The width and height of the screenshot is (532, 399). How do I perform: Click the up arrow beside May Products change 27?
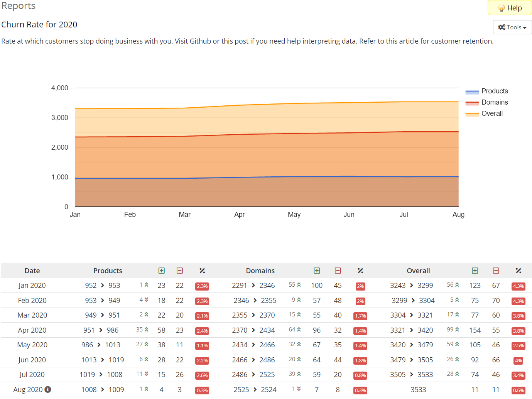(147, 344)
